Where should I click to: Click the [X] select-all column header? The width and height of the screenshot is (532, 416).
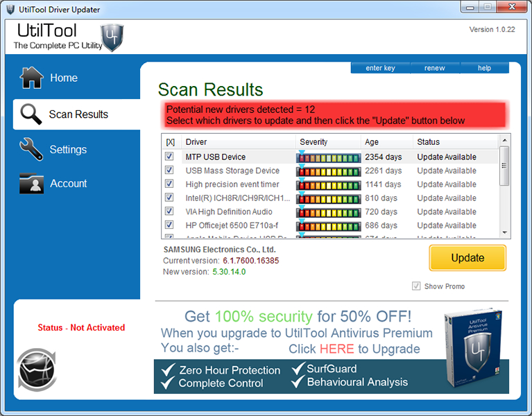[x=171, y=142]
